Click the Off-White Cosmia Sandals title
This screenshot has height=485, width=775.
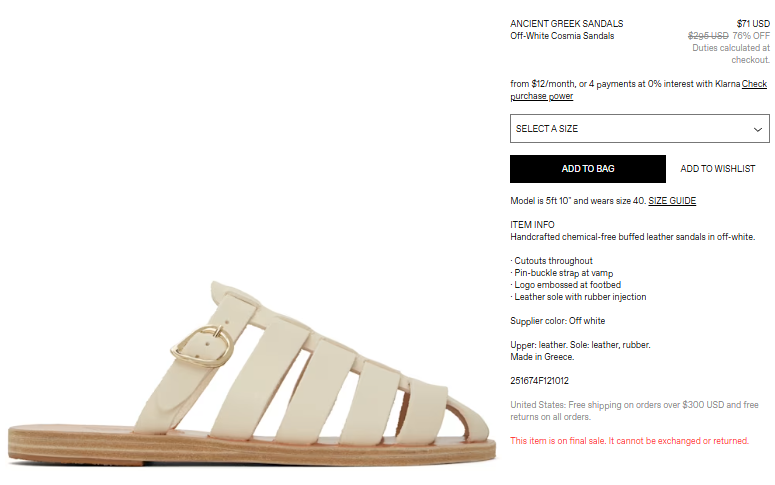click(x=562, y=36)
